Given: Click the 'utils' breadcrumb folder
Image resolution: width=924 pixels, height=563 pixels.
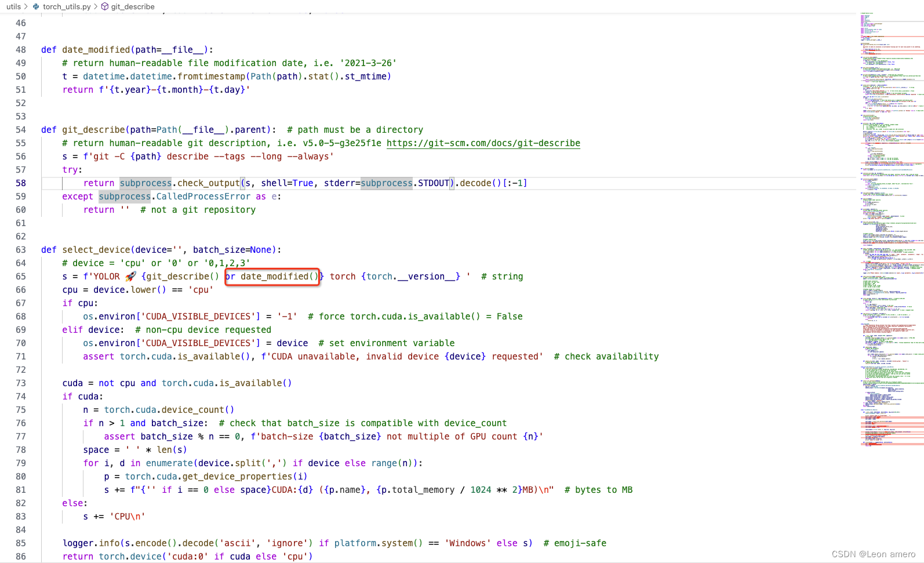Looking at the screenshot, I should [13, 6].
